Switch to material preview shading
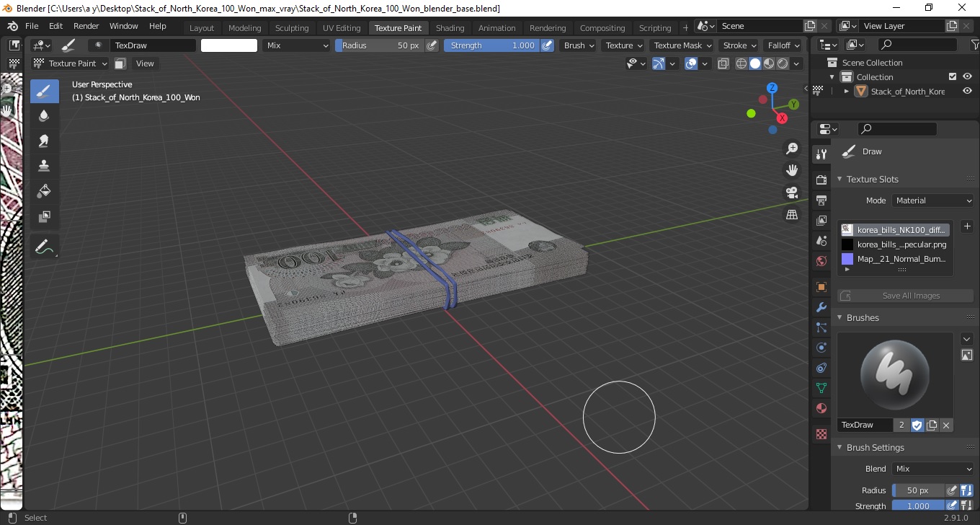This screenshot has width=980, height=525. 769,63
